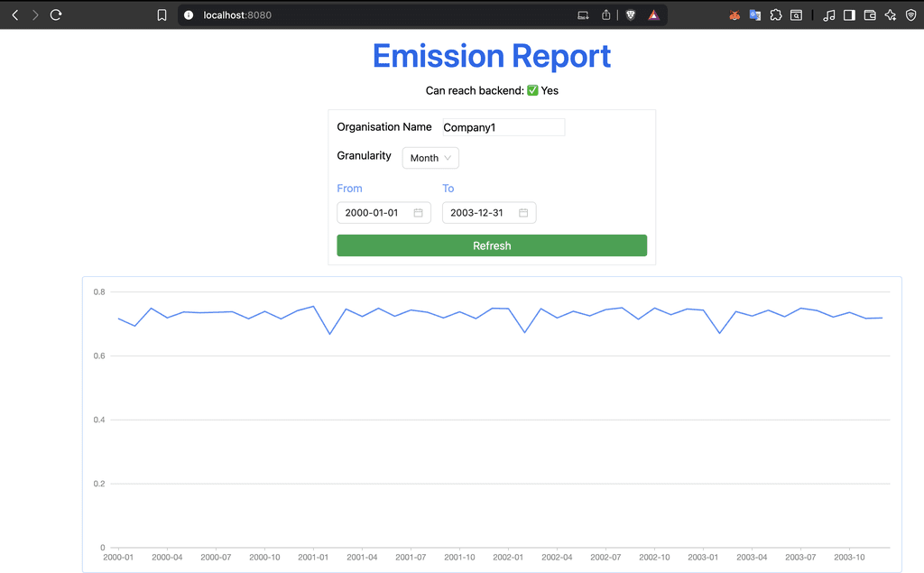Click the Organisation Name text field
Viewport: 924px width, 573px height.
tap(502, 127)
